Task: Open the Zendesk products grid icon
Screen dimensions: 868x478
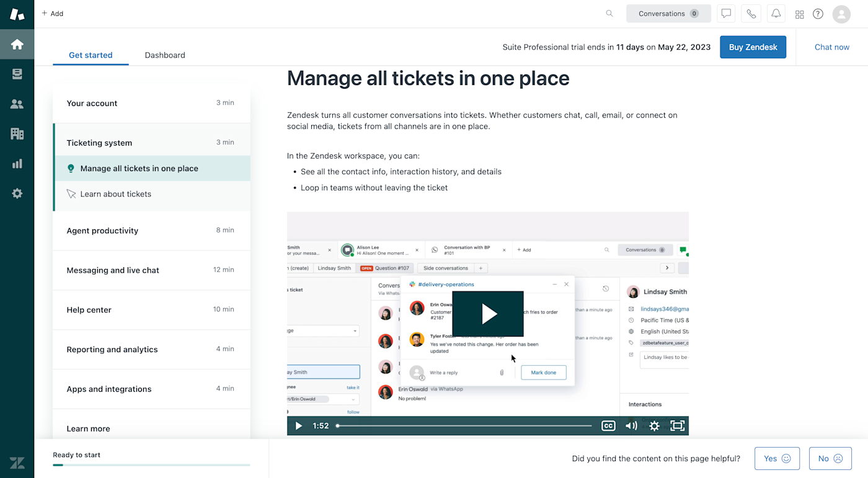Action: (x=799, y=14)
